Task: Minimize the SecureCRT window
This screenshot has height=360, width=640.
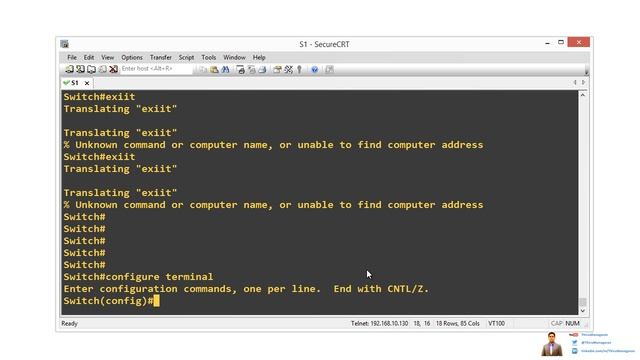Action: (x=547, y=42)
